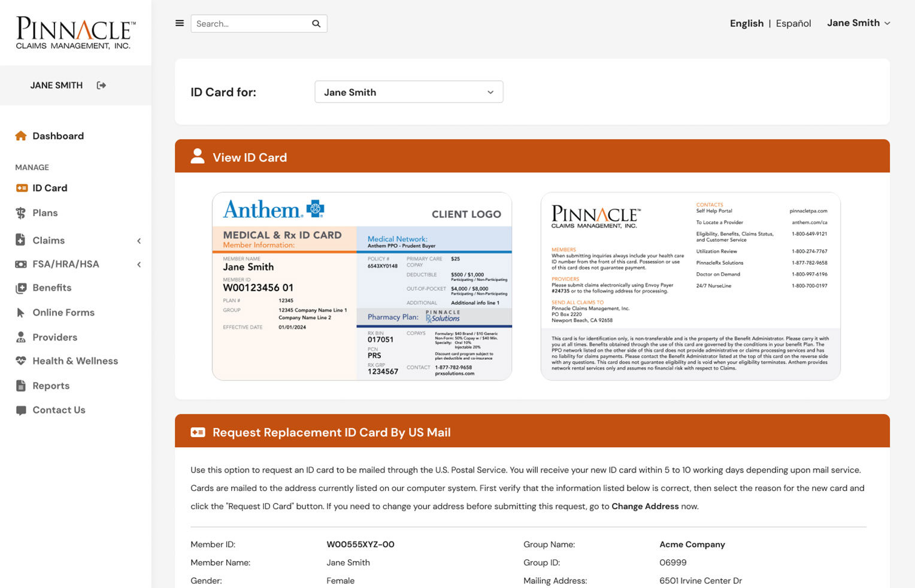Click the Contact Us chat icon

click(x=21, y=410)
